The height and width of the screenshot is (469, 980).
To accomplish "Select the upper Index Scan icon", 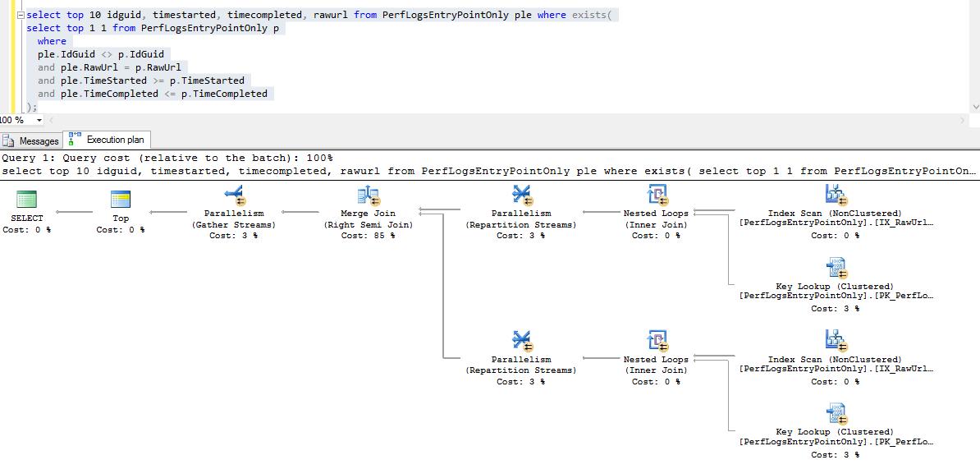I will click(x=835, y=195).
